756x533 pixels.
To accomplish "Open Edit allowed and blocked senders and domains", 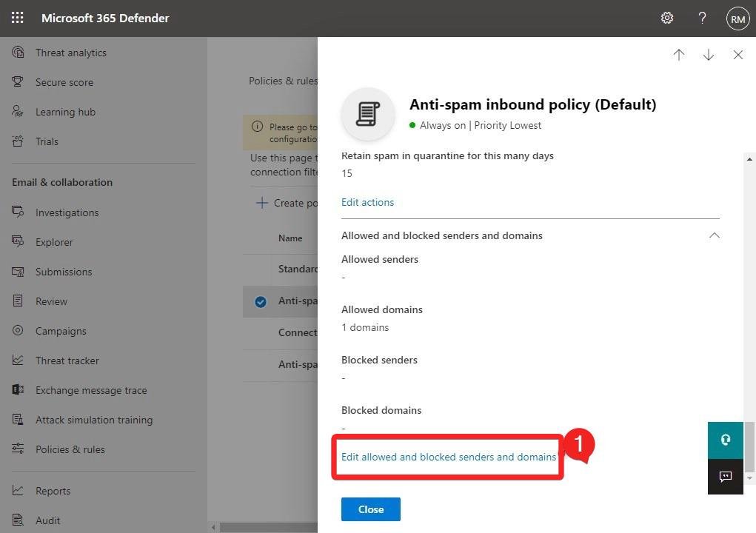I will 447,457.
